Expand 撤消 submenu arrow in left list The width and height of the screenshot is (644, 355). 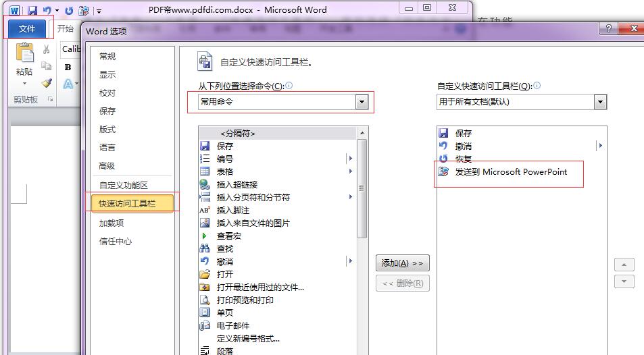tap(350, 261)
